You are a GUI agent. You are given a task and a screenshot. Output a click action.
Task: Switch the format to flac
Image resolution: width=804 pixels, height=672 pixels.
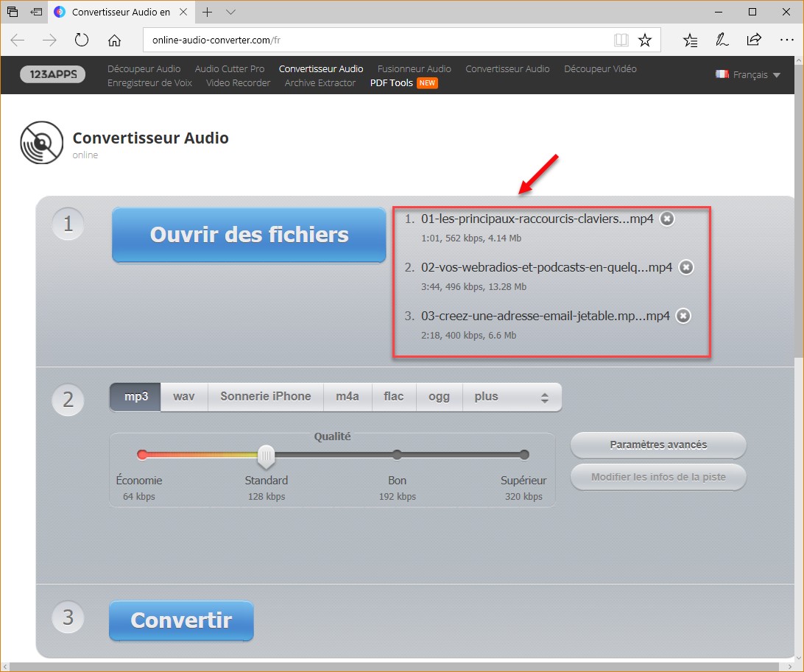(393, 397)
